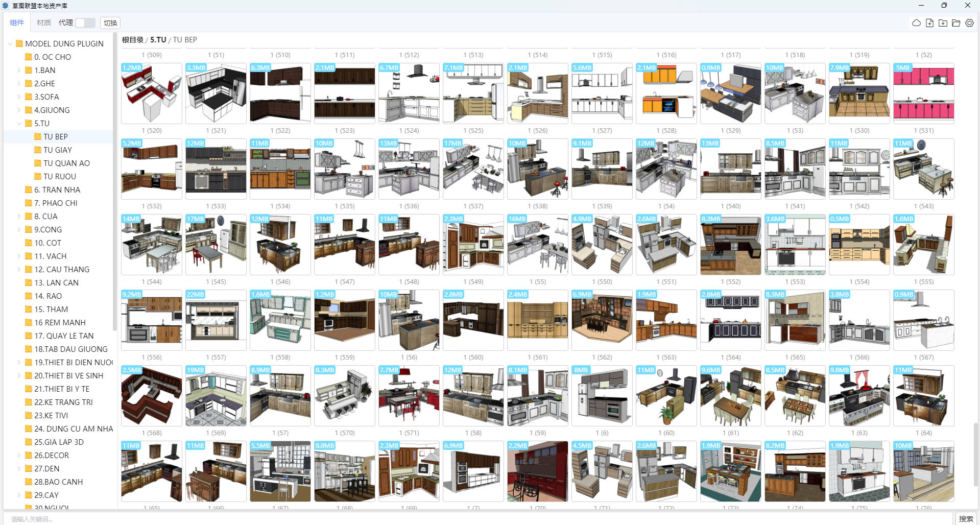
Task: Toggle the 代理 proxy switch
Action: (85, 23)
